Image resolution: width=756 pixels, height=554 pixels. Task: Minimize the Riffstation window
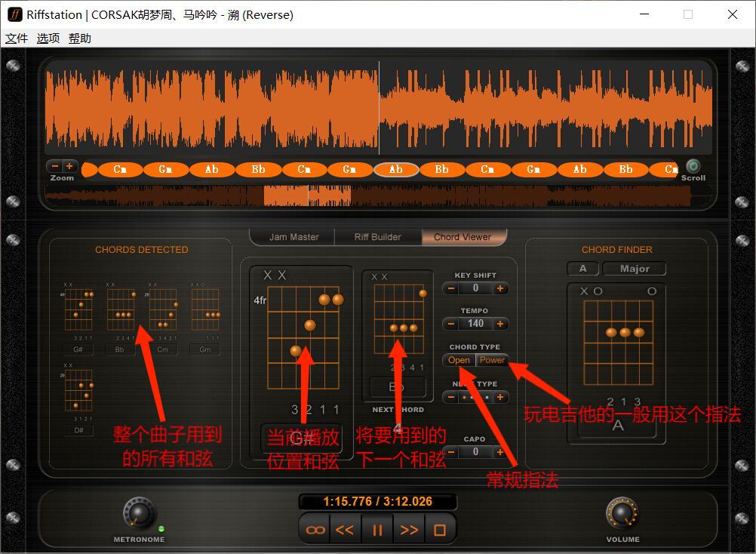point(644,14)
